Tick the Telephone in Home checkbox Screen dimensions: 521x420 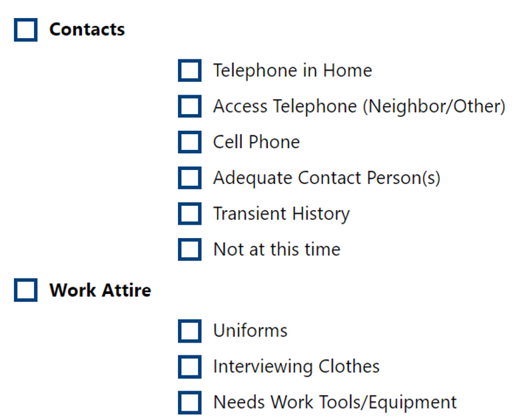[190, 71]
